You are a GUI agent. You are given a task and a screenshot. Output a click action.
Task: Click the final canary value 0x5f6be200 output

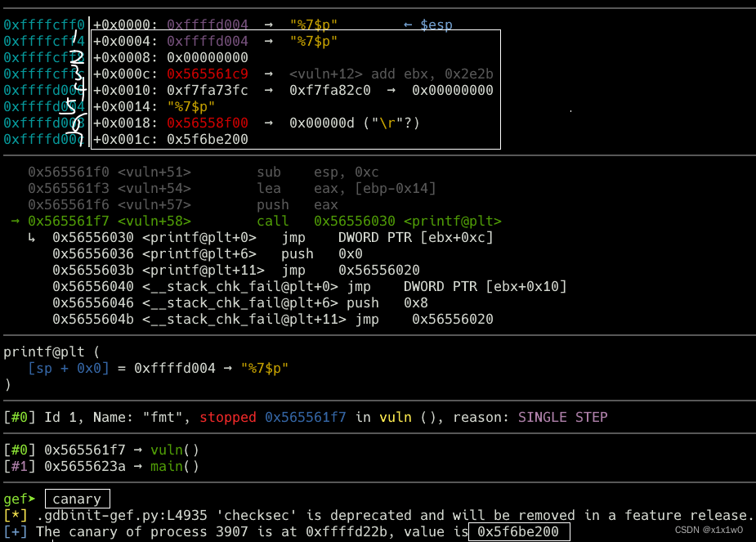click(518, 532)
